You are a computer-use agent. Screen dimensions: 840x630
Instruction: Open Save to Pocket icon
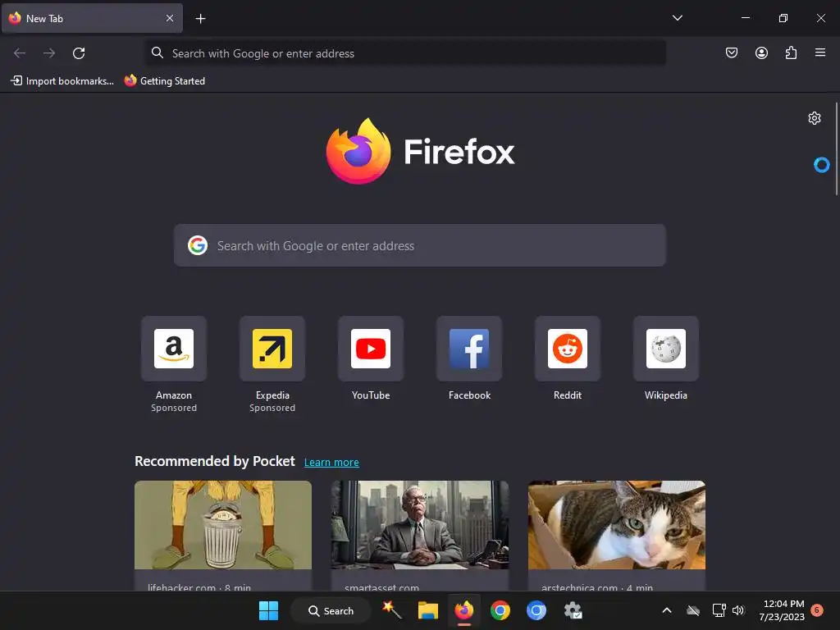(731, 52)
